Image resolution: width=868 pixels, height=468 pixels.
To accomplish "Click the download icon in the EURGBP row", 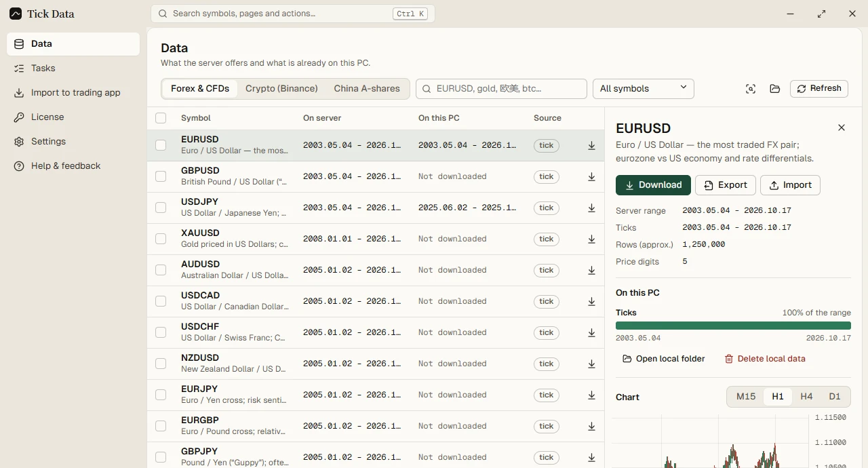I will coord(591,427).
